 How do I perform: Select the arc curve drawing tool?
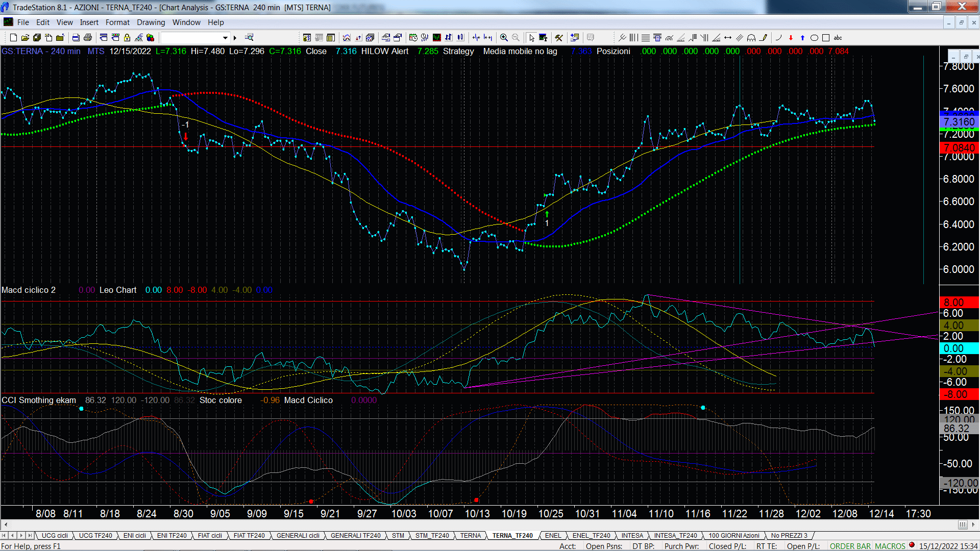click(778, 38)
